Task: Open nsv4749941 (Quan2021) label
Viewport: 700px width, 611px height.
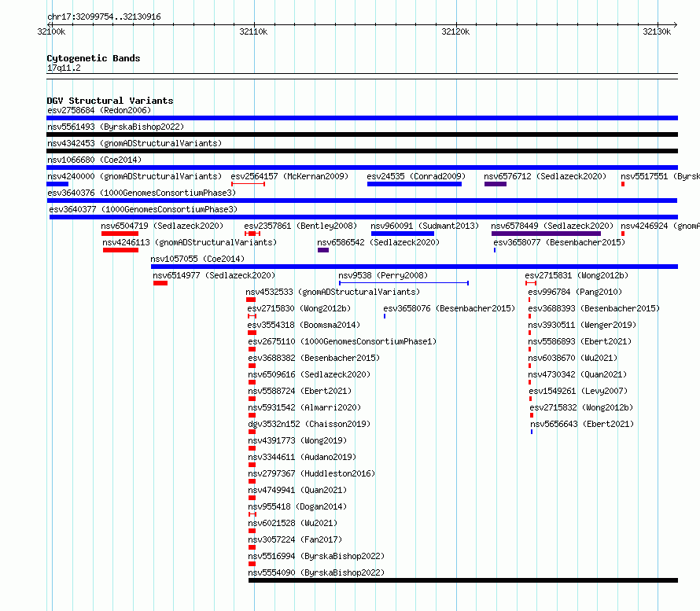Action: point(297,490)
